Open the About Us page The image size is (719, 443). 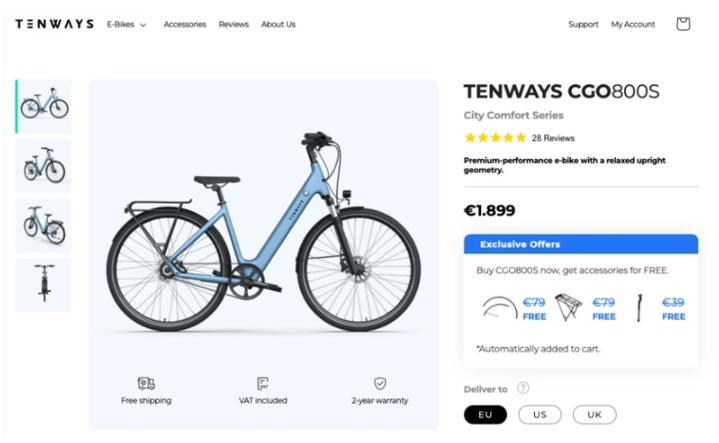click(278, 24)
